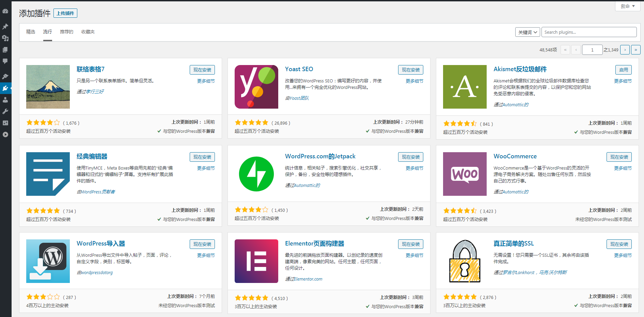The image size is (644, 317).
Task: Open the Elementor页面构建器 title link
Action: click(315, 243)
